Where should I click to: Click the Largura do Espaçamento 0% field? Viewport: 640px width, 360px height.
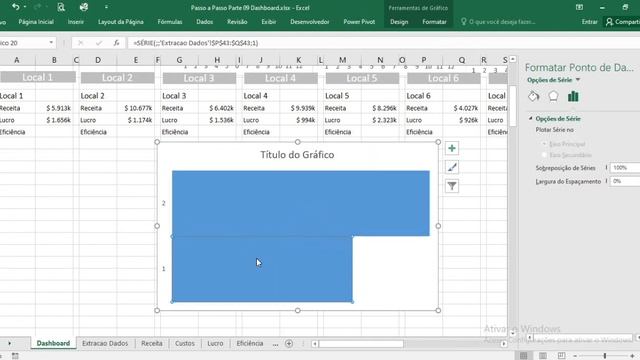tap(624, 181)
